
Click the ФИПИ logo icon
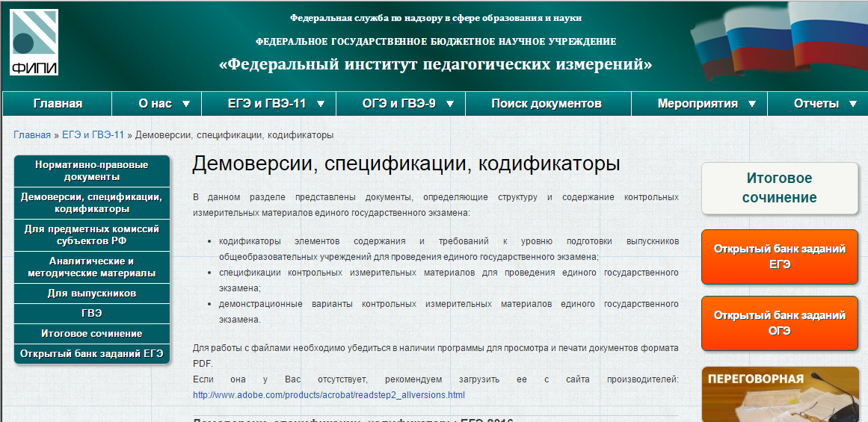point(34,43)
